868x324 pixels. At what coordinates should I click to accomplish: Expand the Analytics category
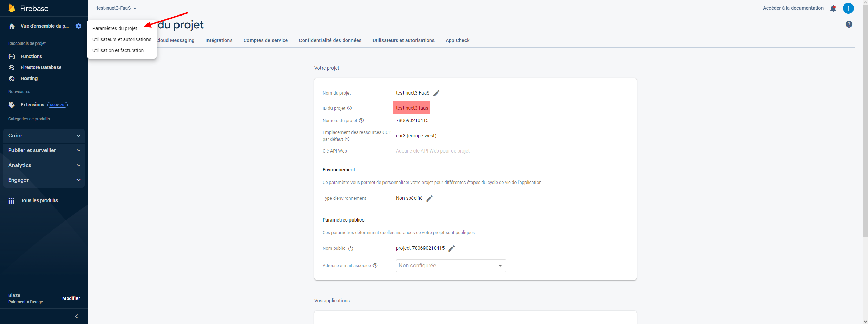point(44,165)
